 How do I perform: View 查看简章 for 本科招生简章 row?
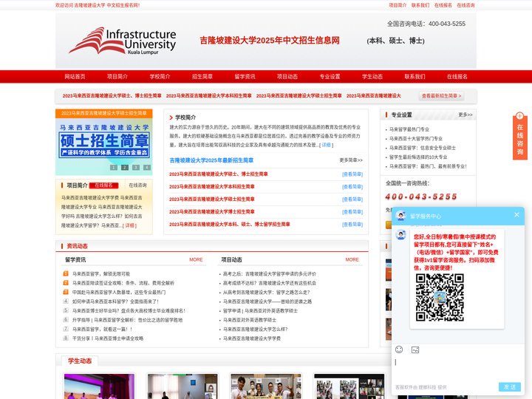click(352, 187)
